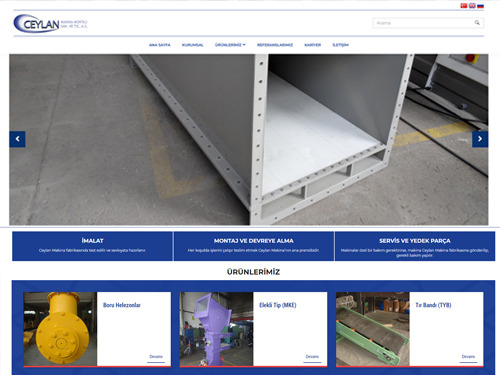Select the Servis ve Yedek Parça box
The image size is (500, 375).
point(415,246)
